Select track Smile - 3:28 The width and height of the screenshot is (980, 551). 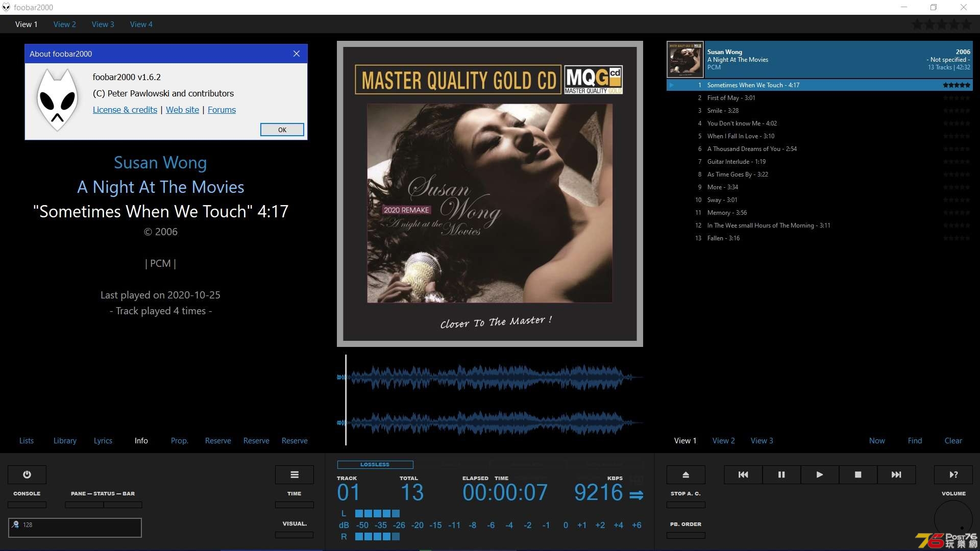click(820, 111)
